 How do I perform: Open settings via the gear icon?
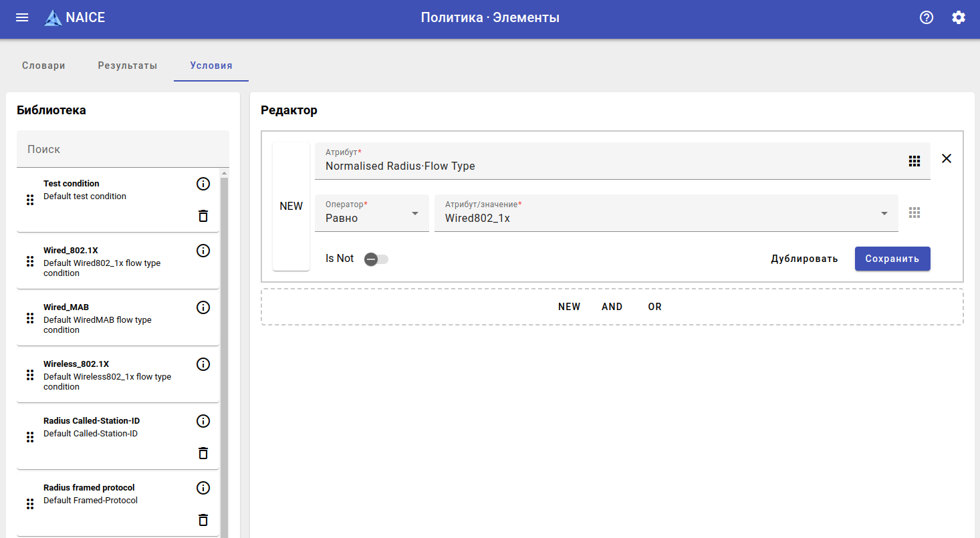pos(958,17)
